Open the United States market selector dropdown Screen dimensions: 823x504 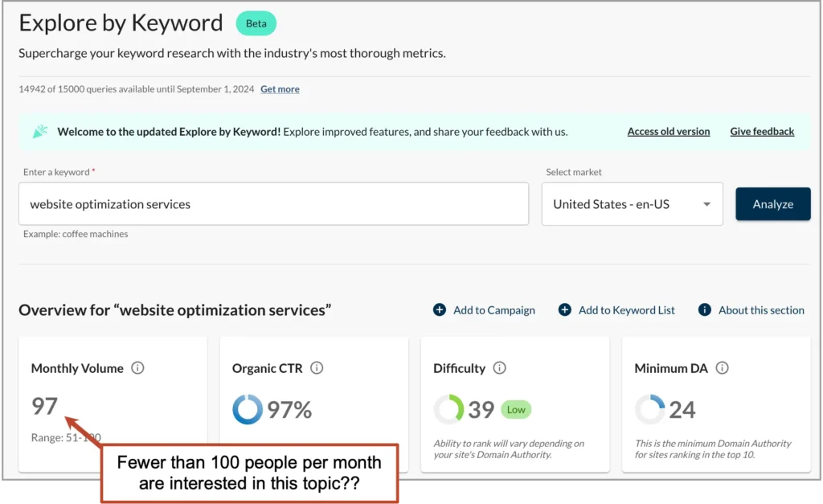tap(632, 204)
